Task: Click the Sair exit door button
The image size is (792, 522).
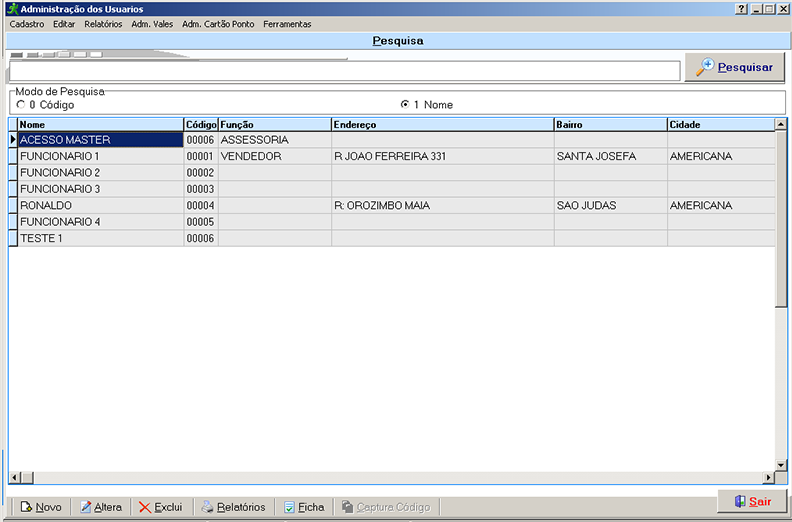Action: 752,501
